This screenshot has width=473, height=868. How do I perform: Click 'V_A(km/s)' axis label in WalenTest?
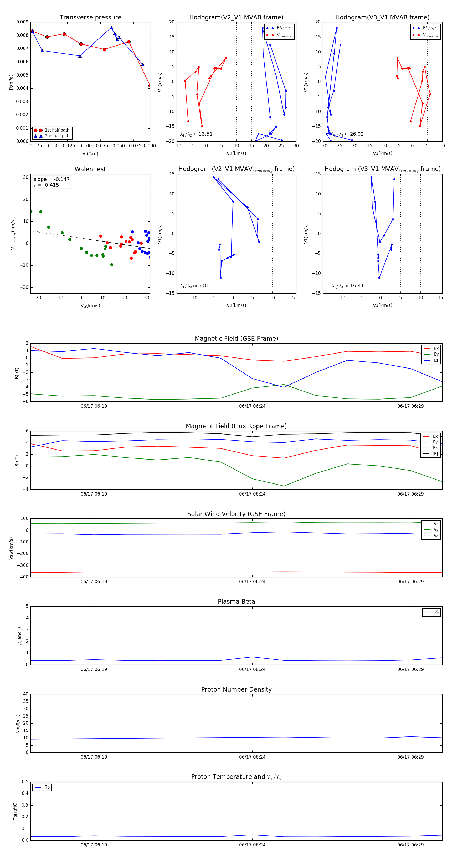(90, 306)
